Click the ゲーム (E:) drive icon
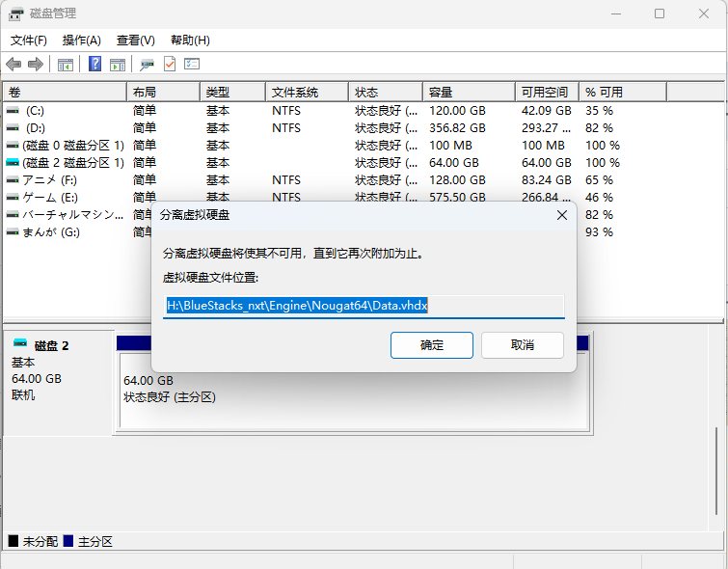Screen dimensions: 728x569 [x=13, y=198]
